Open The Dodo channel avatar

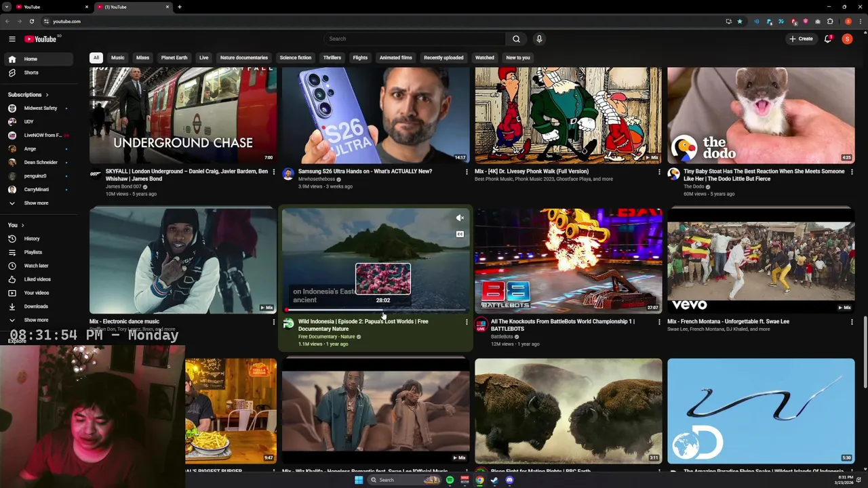tap(673, 174)
